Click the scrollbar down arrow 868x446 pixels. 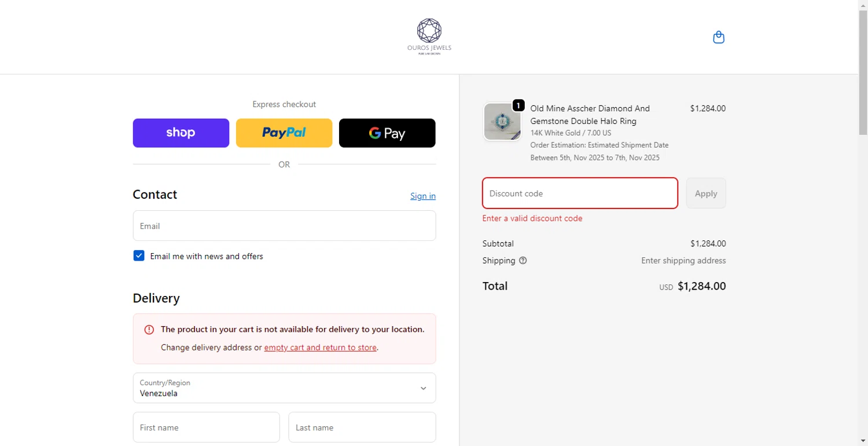[863, 441]
